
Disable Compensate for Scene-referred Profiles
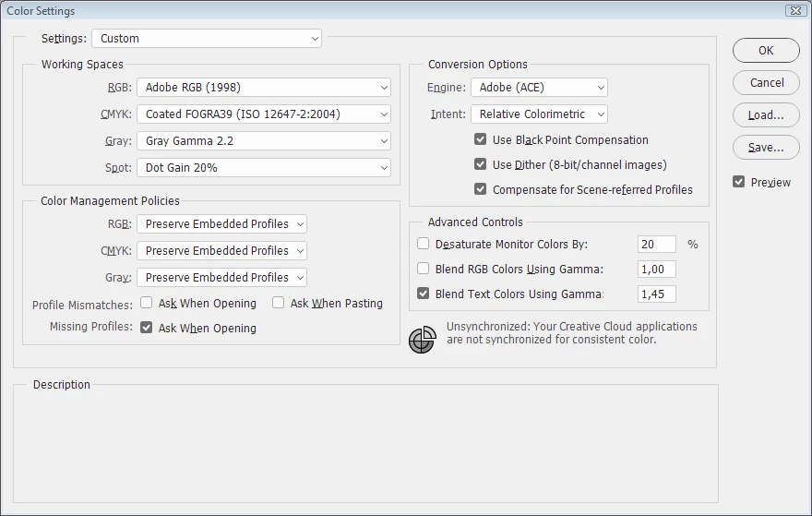tap(480, 189)
